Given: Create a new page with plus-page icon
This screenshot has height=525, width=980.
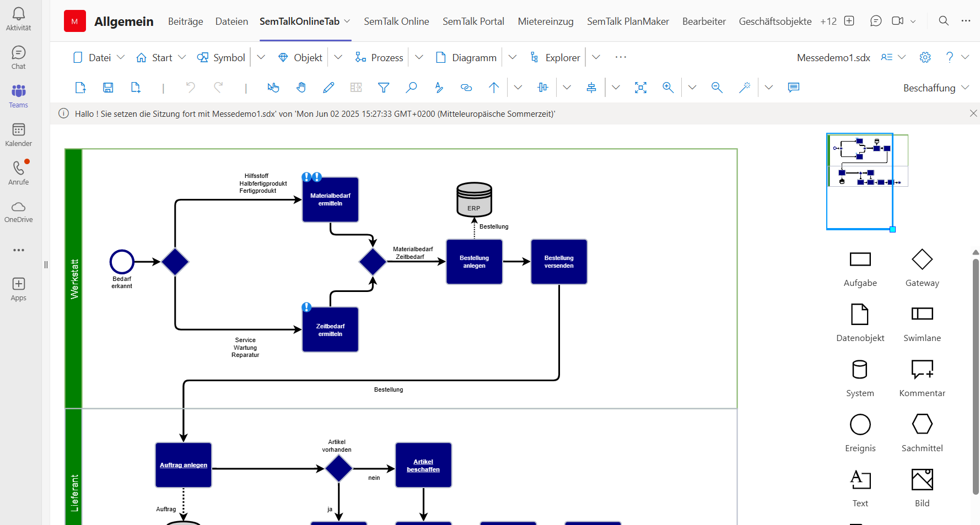Looking at the screenshot, I should pyautogui.click(x=136, y=87).
